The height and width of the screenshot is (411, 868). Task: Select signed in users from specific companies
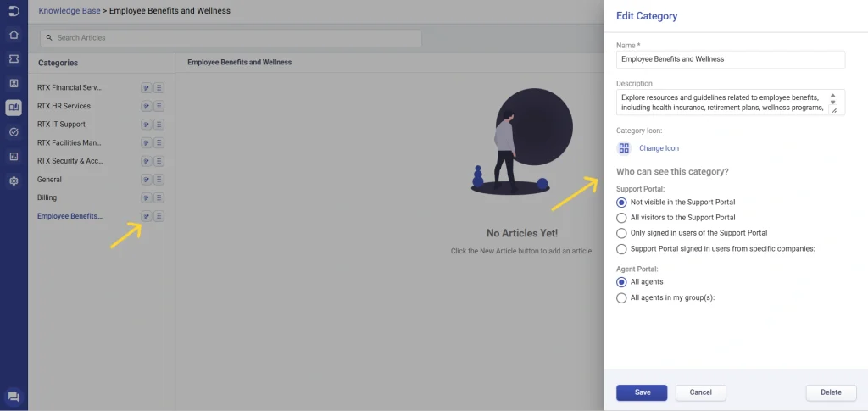(621, 249)
